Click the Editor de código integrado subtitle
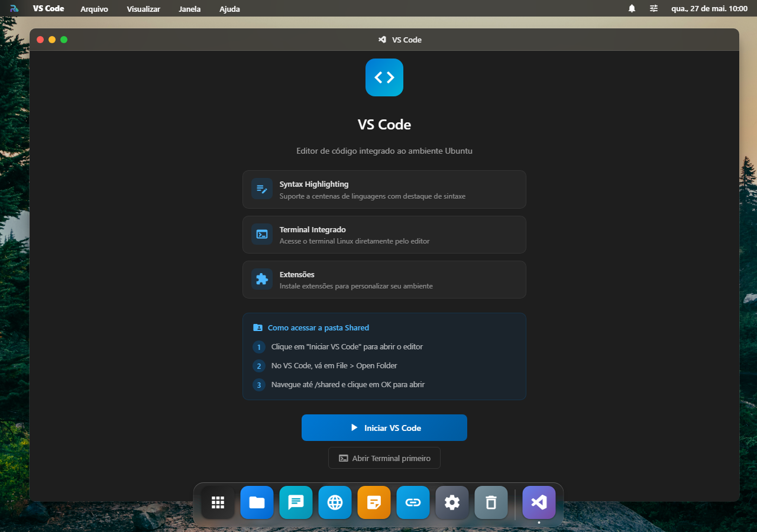Screen dimensions: 757x532 point(384,151)
